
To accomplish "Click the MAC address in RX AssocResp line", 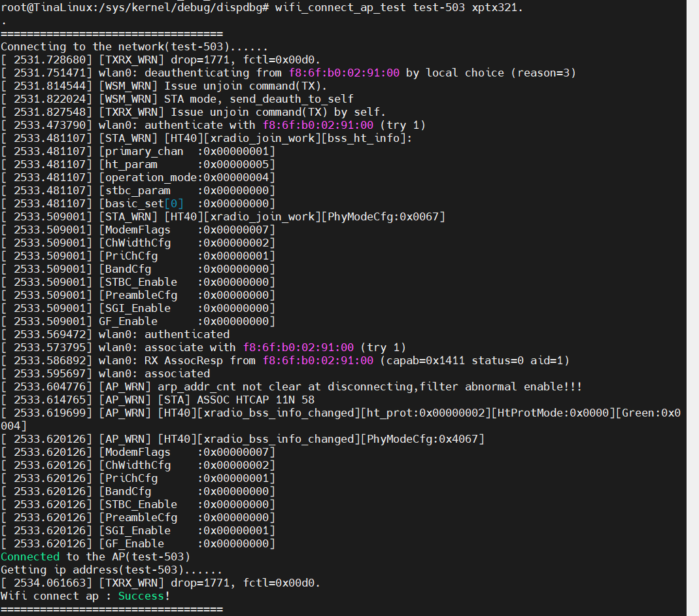I will click(x=318, y=360).
